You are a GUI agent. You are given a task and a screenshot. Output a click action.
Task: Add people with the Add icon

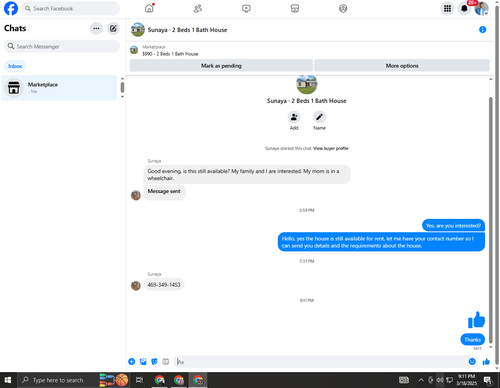pos(294,117)
